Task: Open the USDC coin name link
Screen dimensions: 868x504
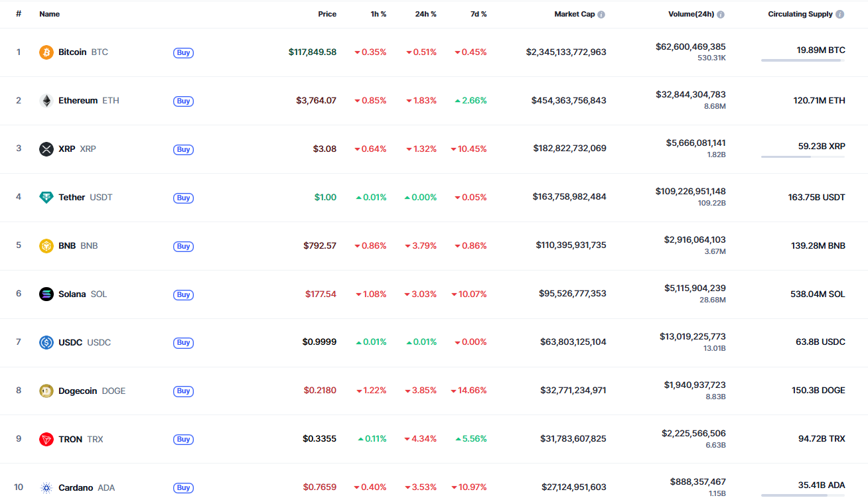Action: pyautogui.click(x=70, y=343)
